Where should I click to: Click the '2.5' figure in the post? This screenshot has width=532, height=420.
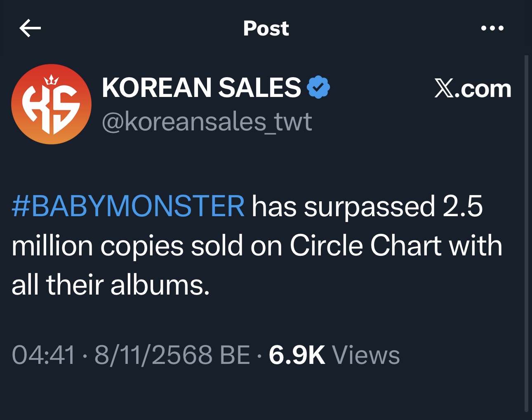462,206
